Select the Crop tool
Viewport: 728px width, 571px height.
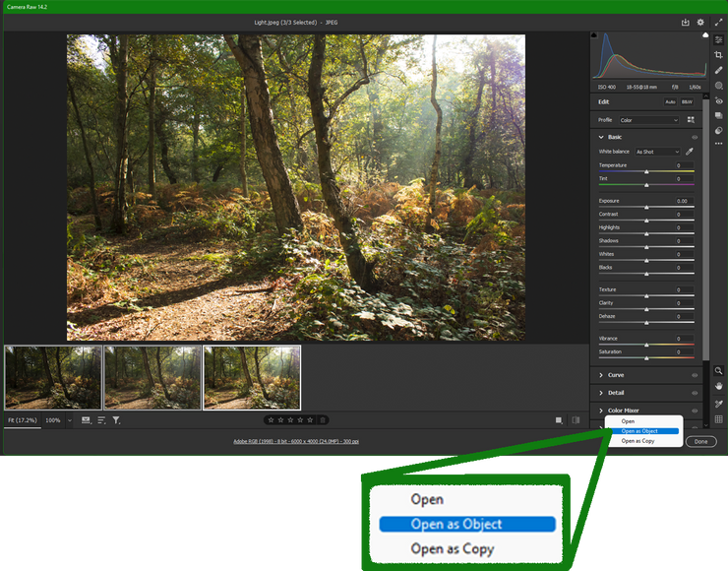(x=719, y=55)
